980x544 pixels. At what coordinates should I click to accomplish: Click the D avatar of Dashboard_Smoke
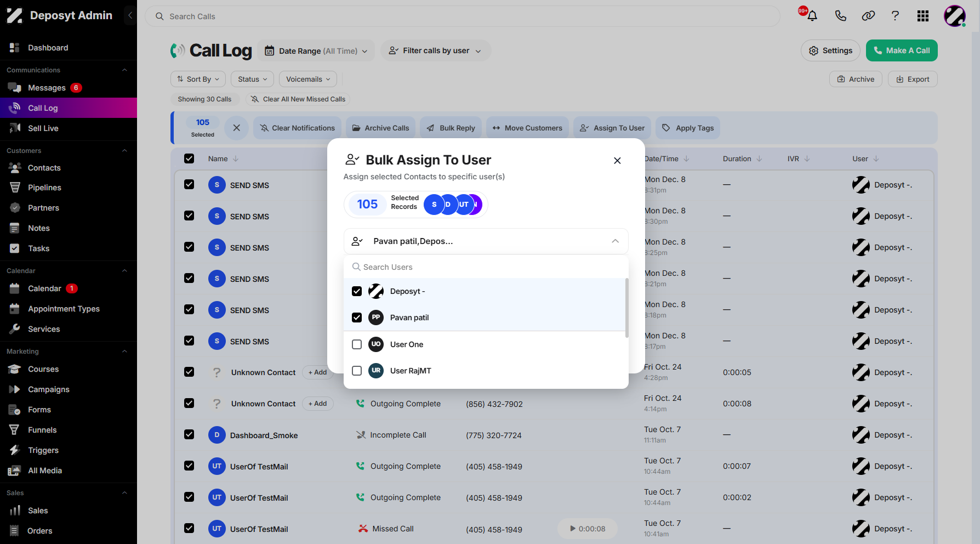pos(217,435)
